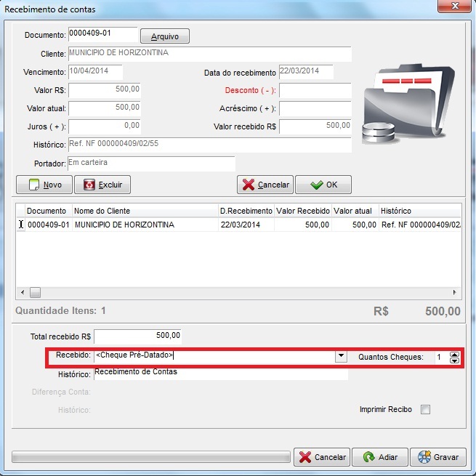The height and width of the screenshot is (476, 476).
Task: Click the Total recebido R$ field
Action: pyautogui.click(x=137, y=336)
